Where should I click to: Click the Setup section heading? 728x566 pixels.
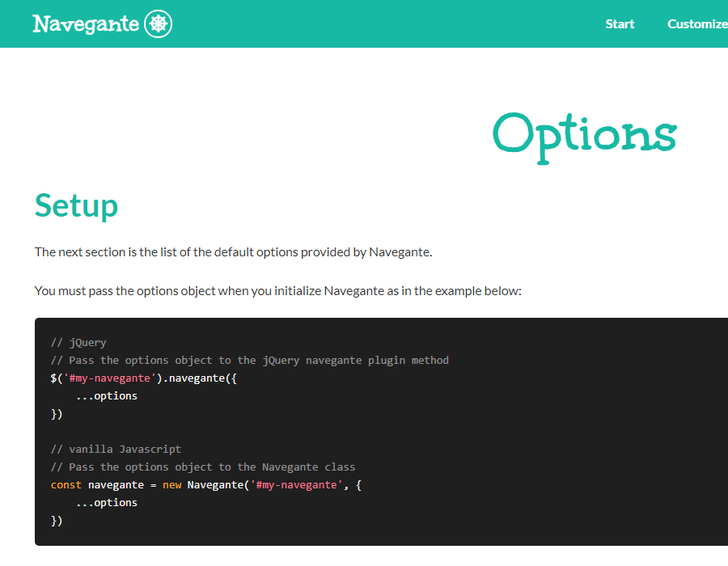coord(76,205)
